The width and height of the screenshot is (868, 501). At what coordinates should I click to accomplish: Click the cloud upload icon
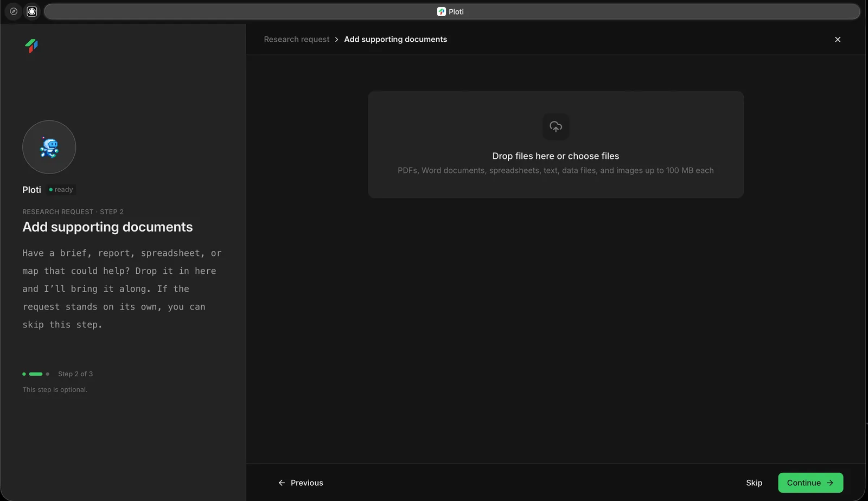[x=556, y=126]
